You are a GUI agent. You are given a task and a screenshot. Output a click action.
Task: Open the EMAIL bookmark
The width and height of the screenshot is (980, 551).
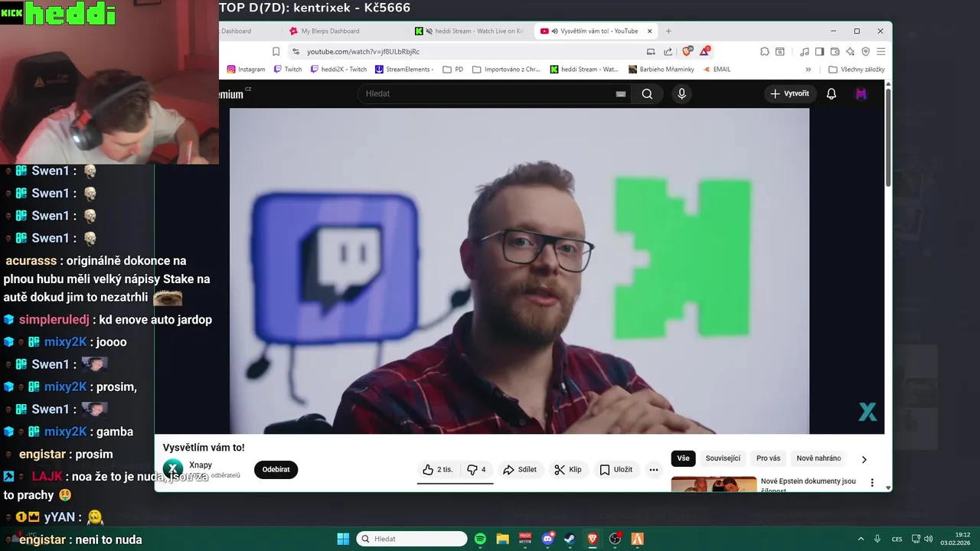(x=716, y=69)
